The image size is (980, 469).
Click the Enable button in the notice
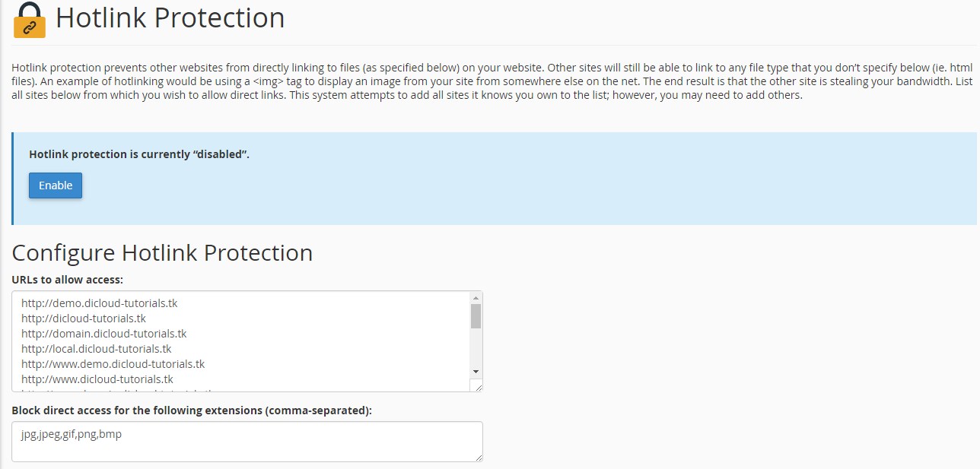click(55, 185)
